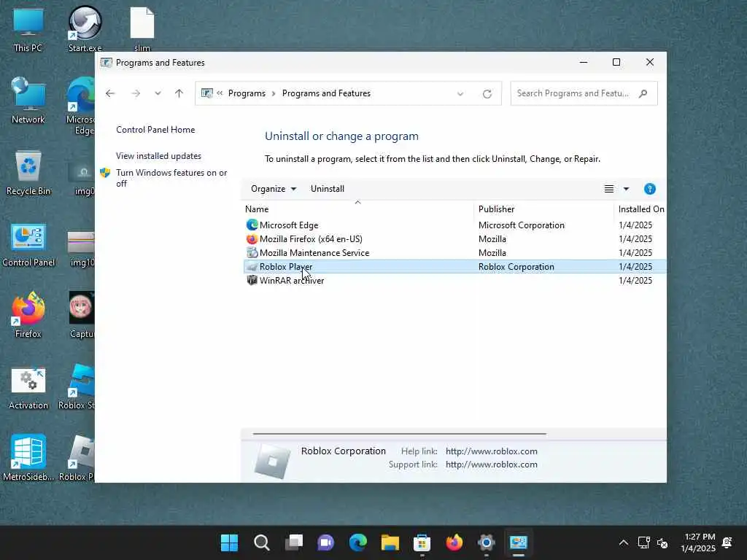Open the Chat app on the taskbar
Image resolution: width=747 pixels, height=560 pixels.
(x=326, y=542)
